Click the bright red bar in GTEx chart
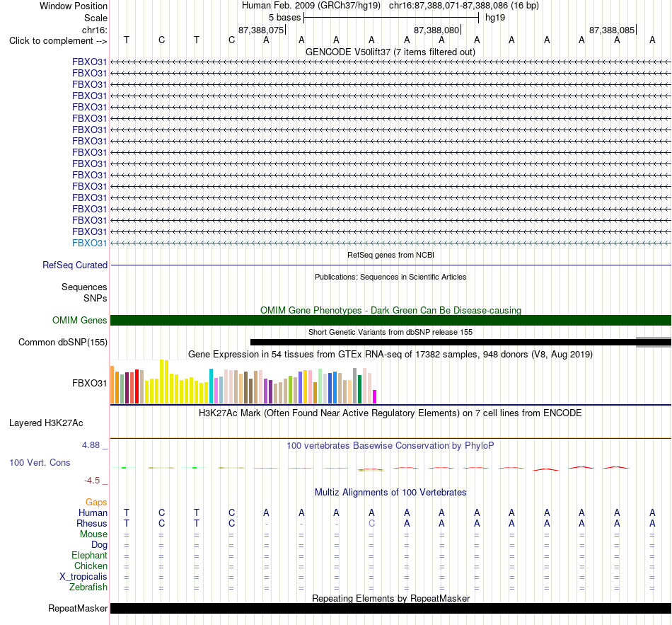Screen dimensions: 672x625 pyautogui.click(x=137, y=386)
